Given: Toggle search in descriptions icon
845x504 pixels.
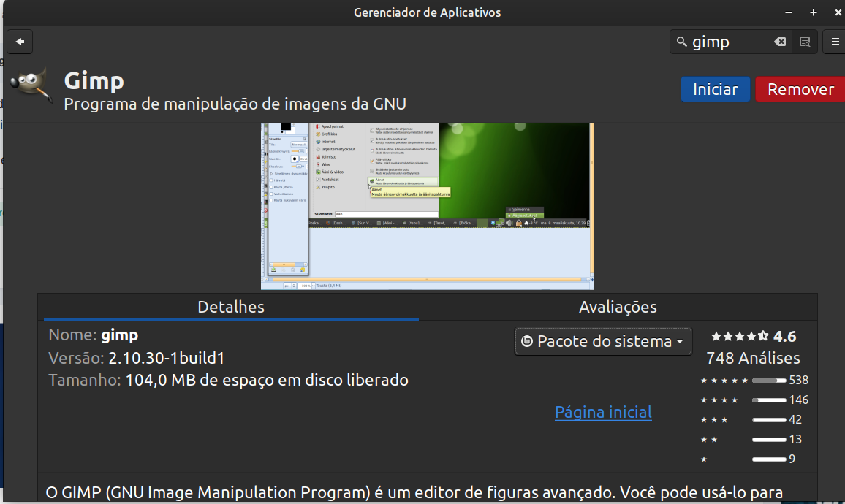Looking at the screenshot, I should click(805, 42).
